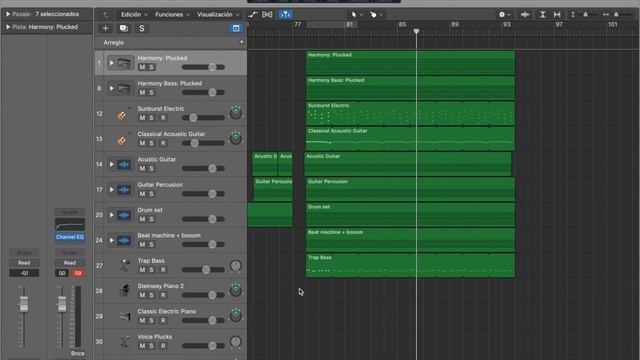640x360 pixels.
Task: Click the Guitar Percusion waveform icon
Action: (x=124, y=190)
